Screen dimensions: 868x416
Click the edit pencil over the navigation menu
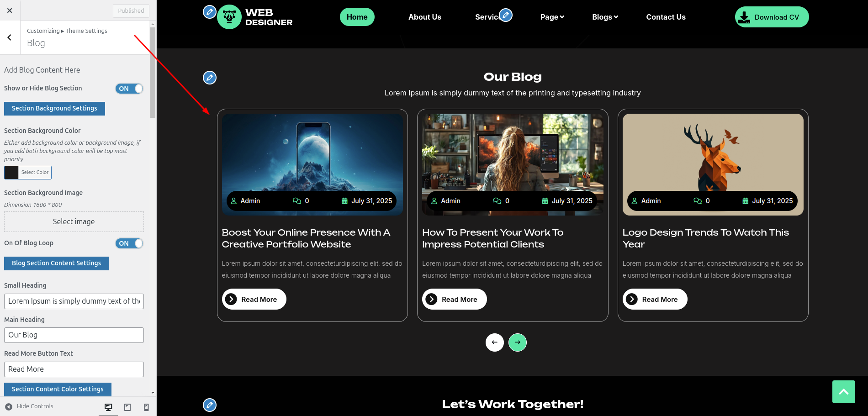pos(505,15)
